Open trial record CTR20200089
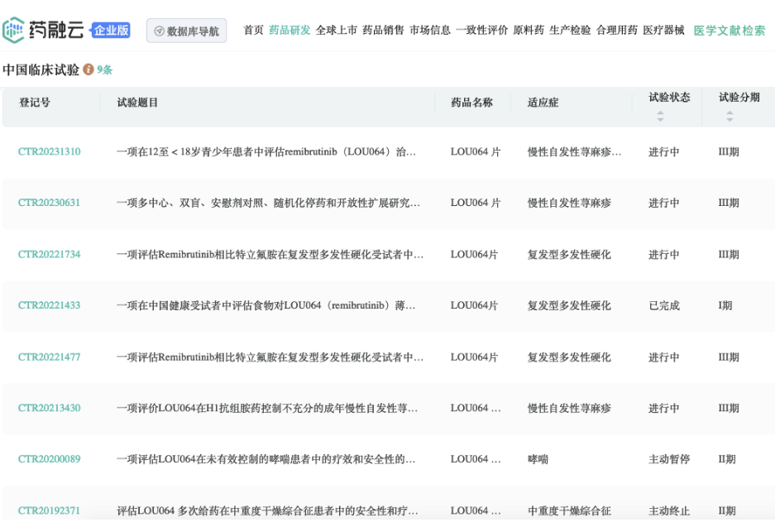The height and width of the screenshot is (532, 775). (50, 459)
